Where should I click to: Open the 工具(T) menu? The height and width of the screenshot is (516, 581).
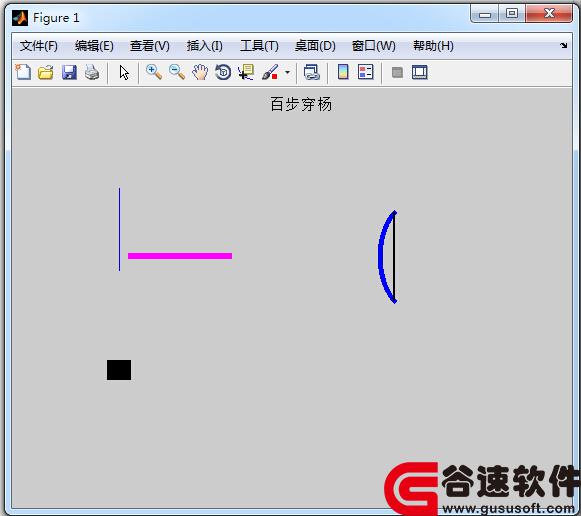click(259, 46)
